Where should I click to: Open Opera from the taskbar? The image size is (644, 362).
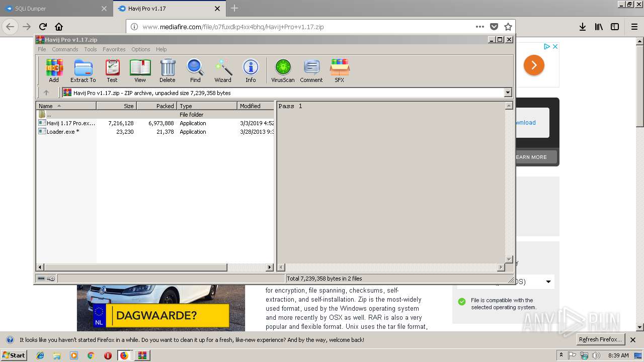[x=108, y=355]
